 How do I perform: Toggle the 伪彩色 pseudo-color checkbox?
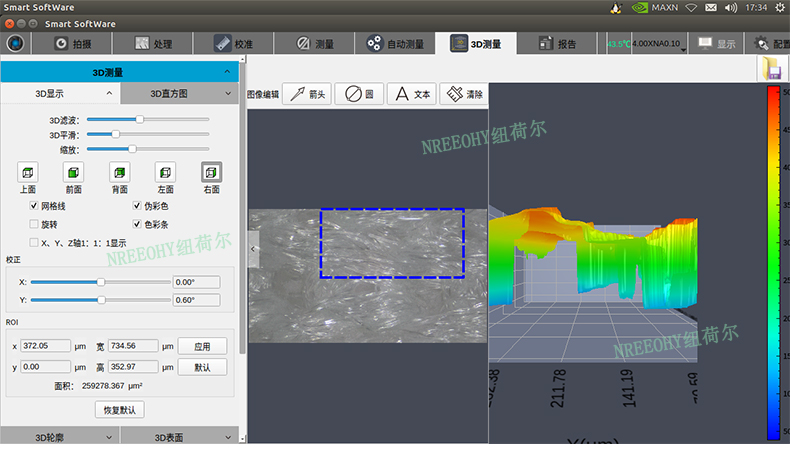(x=137, y=206)
